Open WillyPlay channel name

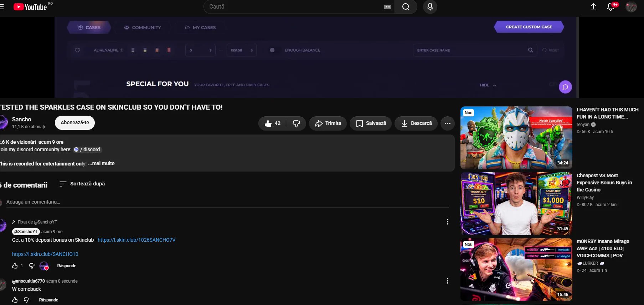pyautogui.click(x=585, y=198)
